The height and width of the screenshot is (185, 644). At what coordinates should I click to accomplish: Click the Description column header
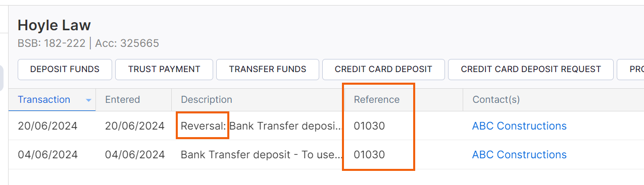207,100
